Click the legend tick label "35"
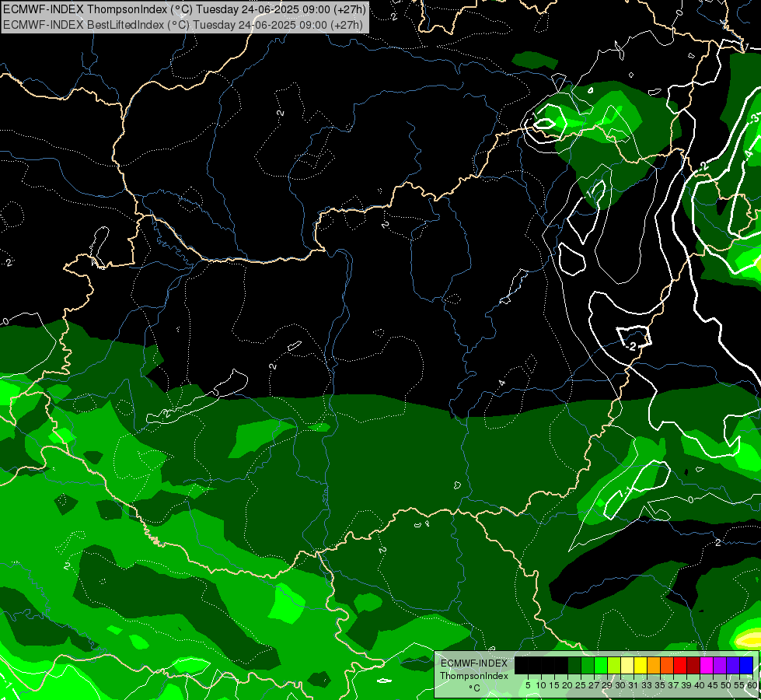Screen dimensions: 761x700 tap(660, 685)
